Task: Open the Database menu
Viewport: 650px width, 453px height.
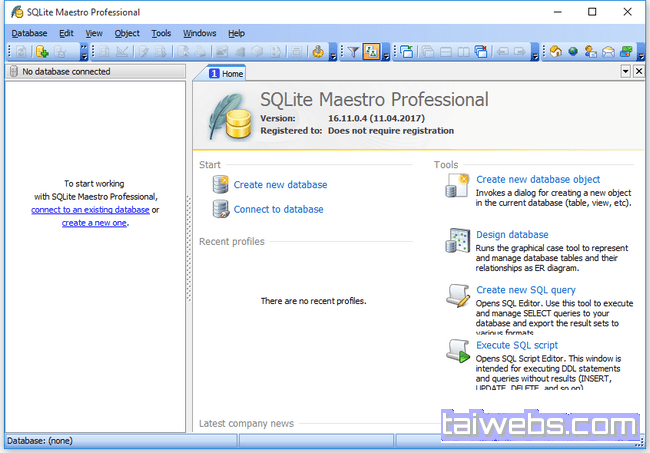Action: click(29, 33)
